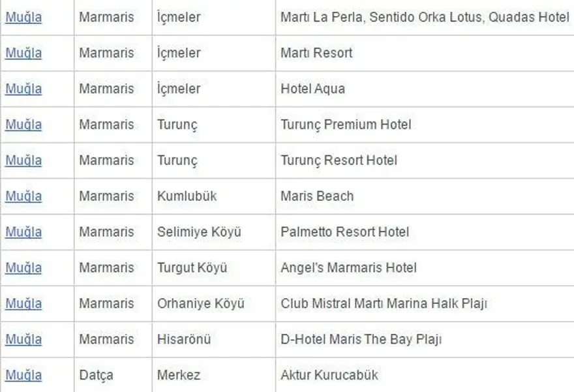
Task: Click Muğla next to Turunç Premium Hotel
Action: click(x=23, y=125)
